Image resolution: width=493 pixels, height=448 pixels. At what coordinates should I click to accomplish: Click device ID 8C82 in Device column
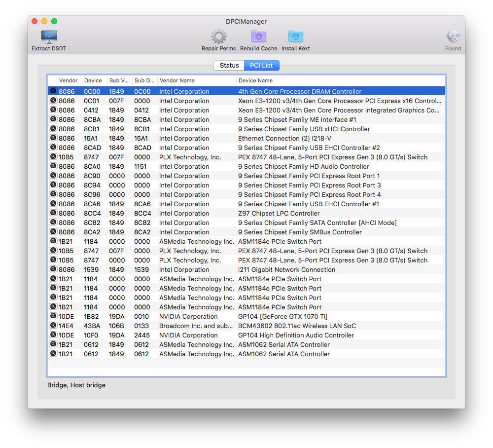pyautogui.click(x=92, y=223)
